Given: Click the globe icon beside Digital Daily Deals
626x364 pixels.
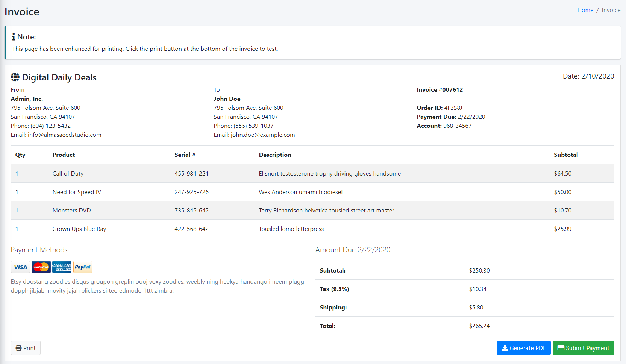Looking at the screenshot, I should pyautogui.click(x=15, y=77).
